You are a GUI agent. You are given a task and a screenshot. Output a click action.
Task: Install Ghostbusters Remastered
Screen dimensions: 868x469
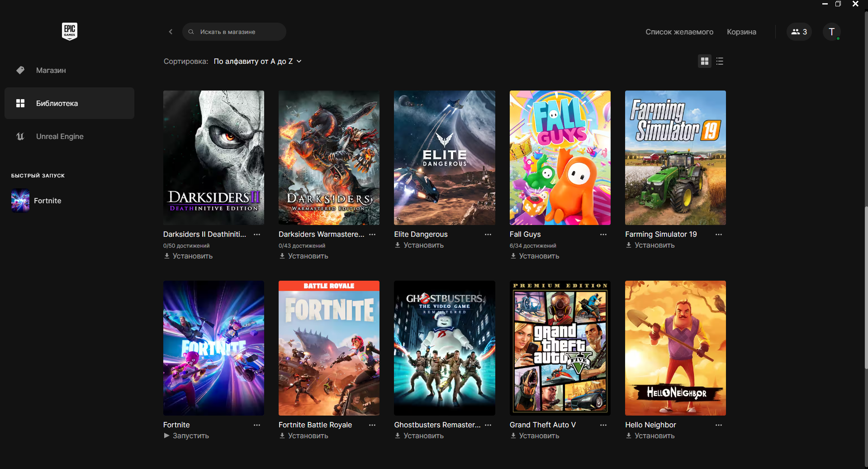coord(419,436)
